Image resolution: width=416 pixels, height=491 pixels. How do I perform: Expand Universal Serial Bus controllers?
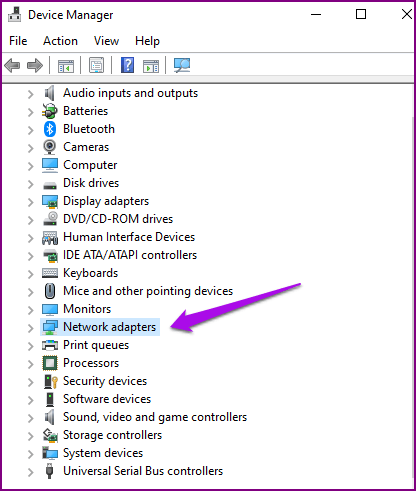pyautogui.click(x=31, y=472)
